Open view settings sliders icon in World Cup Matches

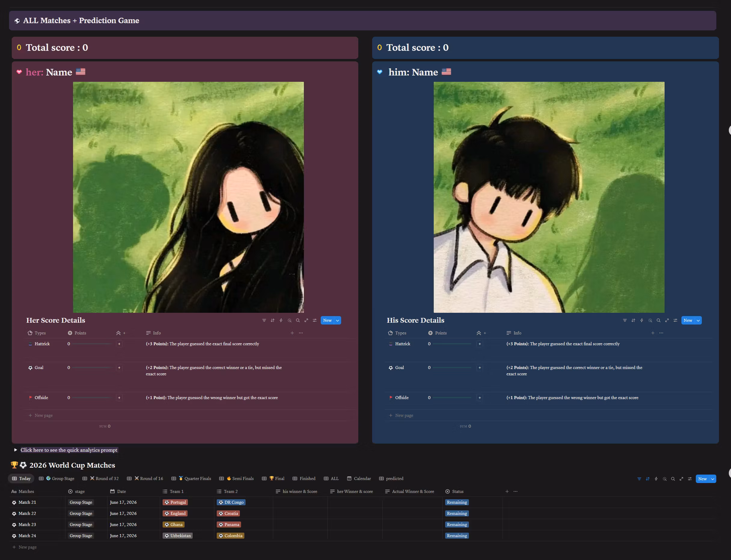690,479
